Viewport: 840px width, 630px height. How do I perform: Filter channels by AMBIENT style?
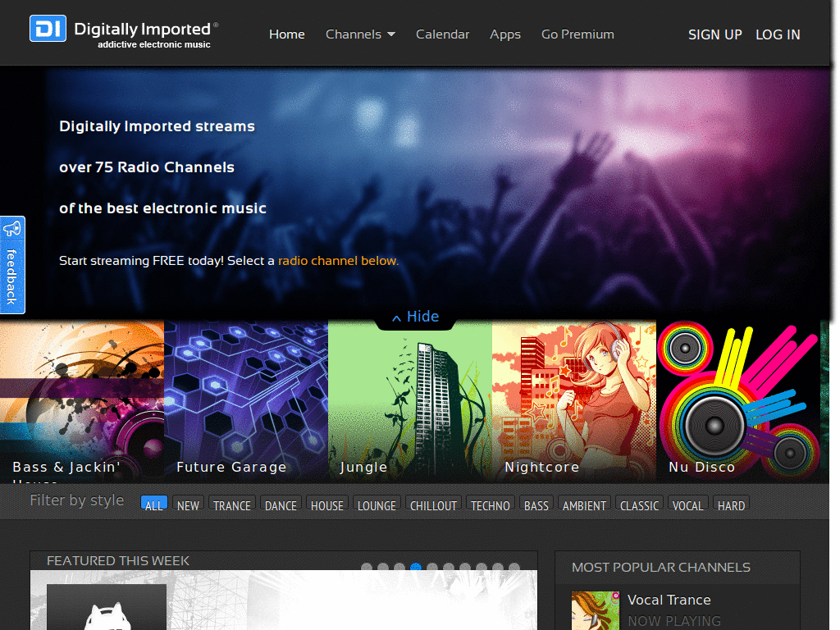coord(584,504)
